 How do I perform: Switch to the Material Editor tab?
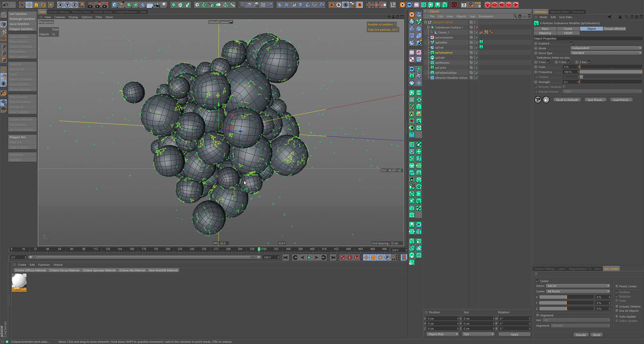point(559,12)
